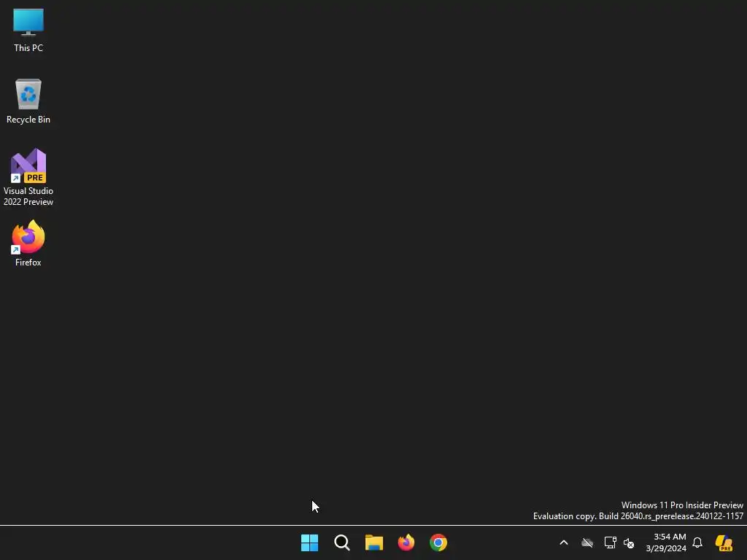Click the muted volume tray icon

pos(629,542)
